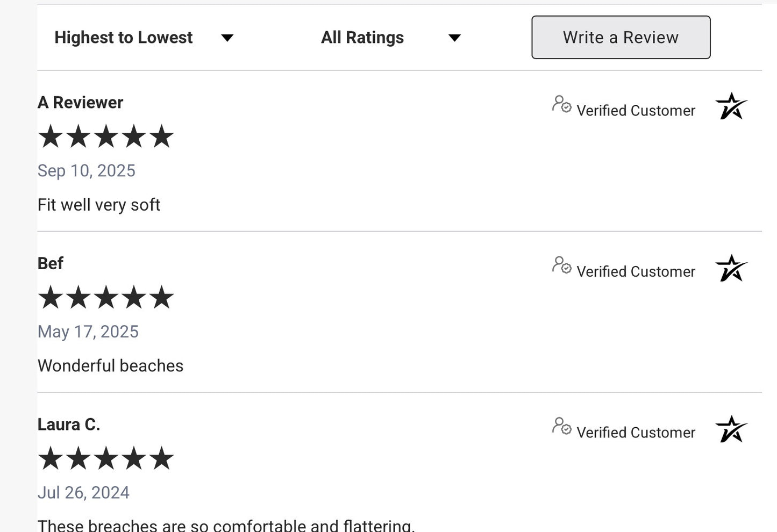Click Verified Customer label on Bef's review
This screenshot has height=532, width=777.
click(636, 272)
